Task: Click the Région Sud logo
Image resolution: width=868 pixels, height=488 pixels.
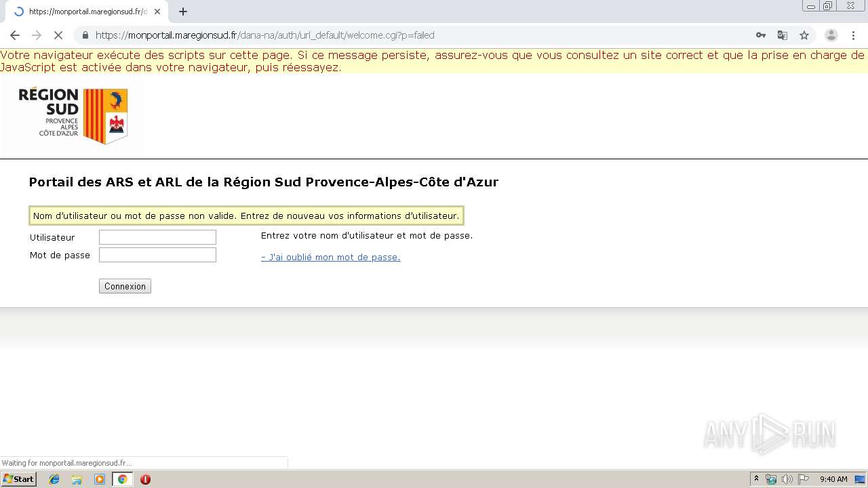Action: 73,115
